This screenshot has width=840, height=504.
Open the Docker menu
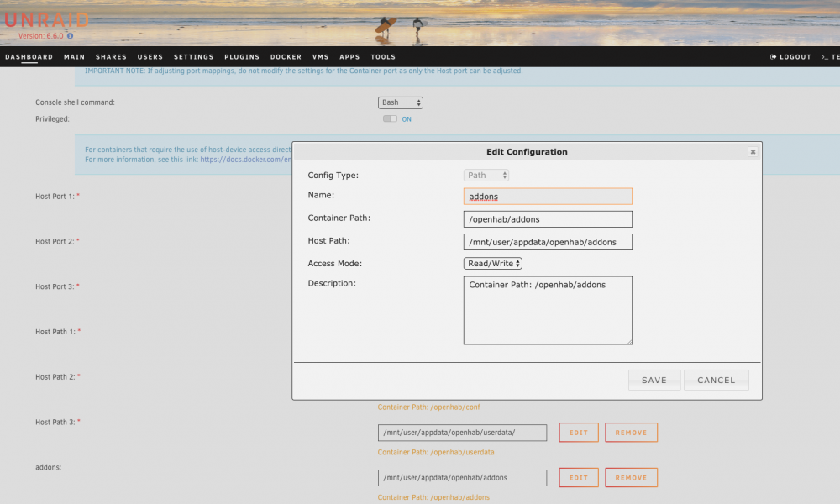pos(286,57)
